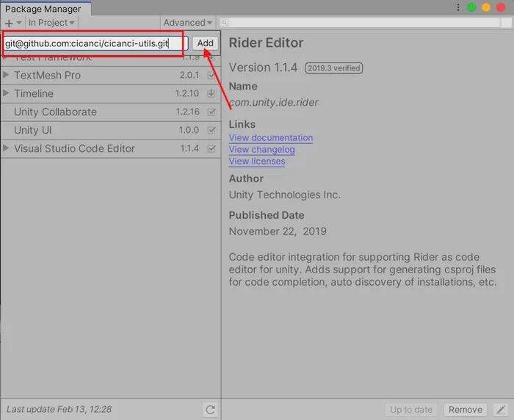Image resolution: width=514 pixels, height=420 pixels.
Task: Expand the Timeline package versions
Action: pyautogui.click(x=6, y=93)
